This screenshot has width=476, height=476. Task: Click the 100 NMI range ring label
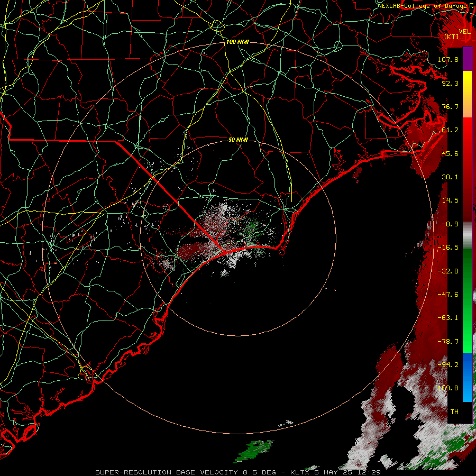pyautogui.click(x=237, y=42)
